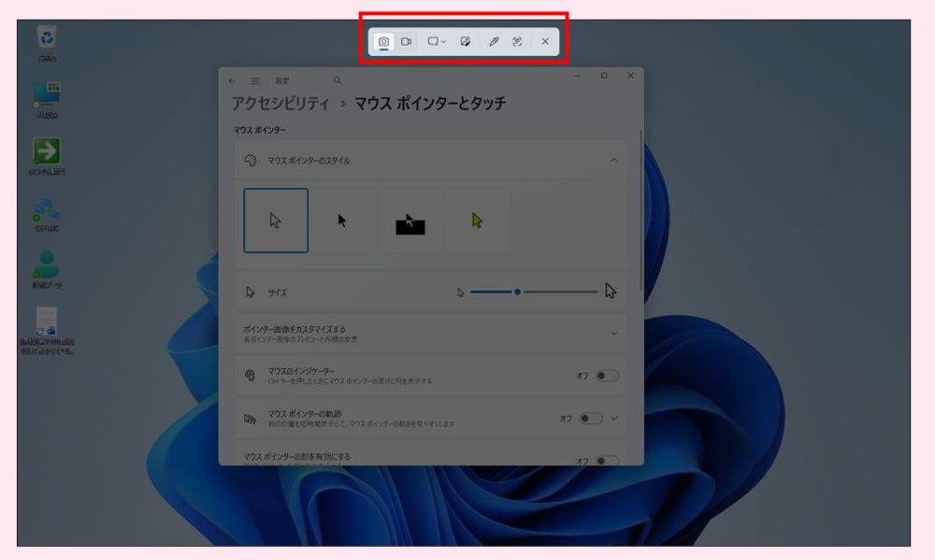Select the camera Snip mode icon
The width and height of the screenshot is (935, 560).
pyautogui.click(x=383, y=42)
